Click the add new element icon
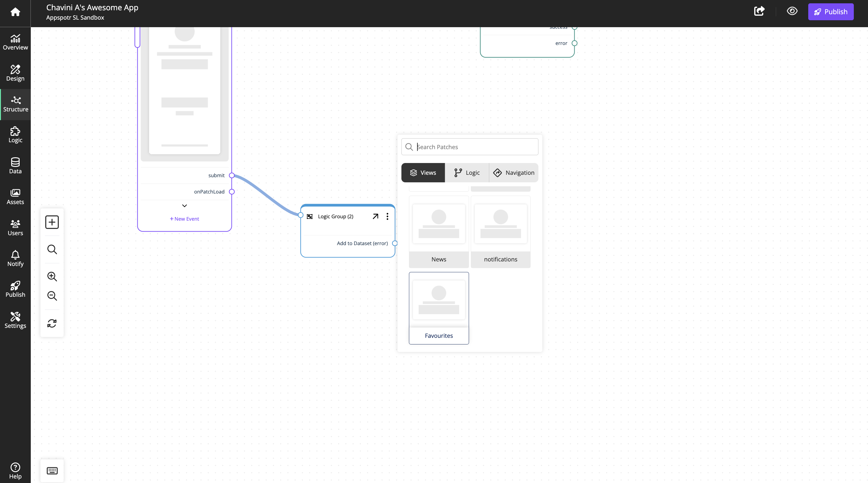Viewport: 868px width, 483px height. pyautogui.click(x=52, y=222)
